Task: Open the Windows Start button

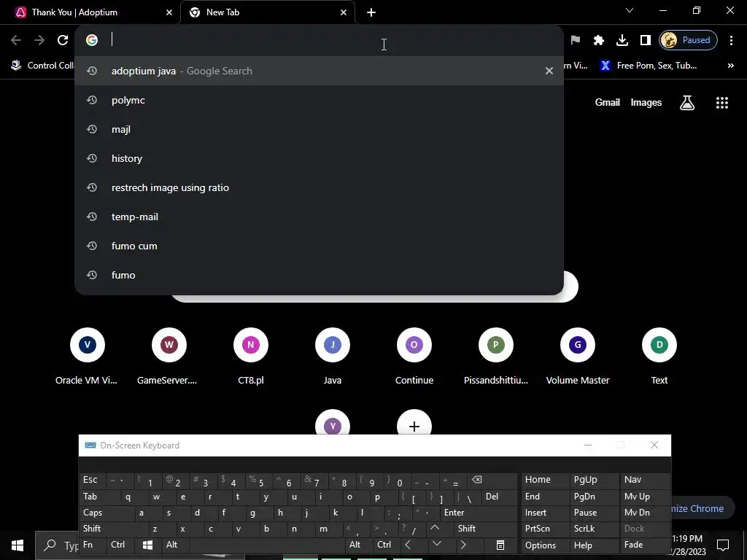Action: tap(18, 545)
